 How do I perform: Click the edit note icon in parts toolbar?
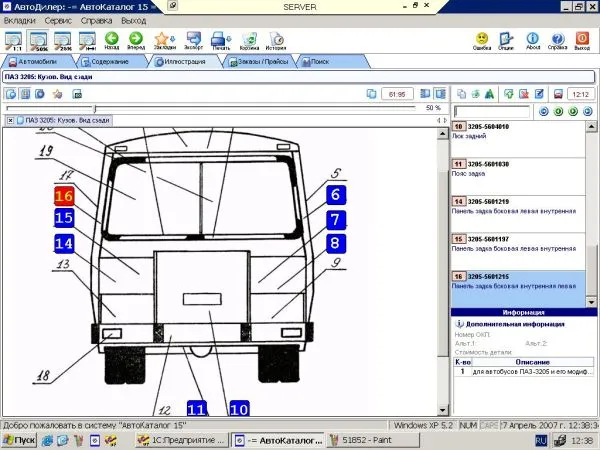click(x=539, y=94)
